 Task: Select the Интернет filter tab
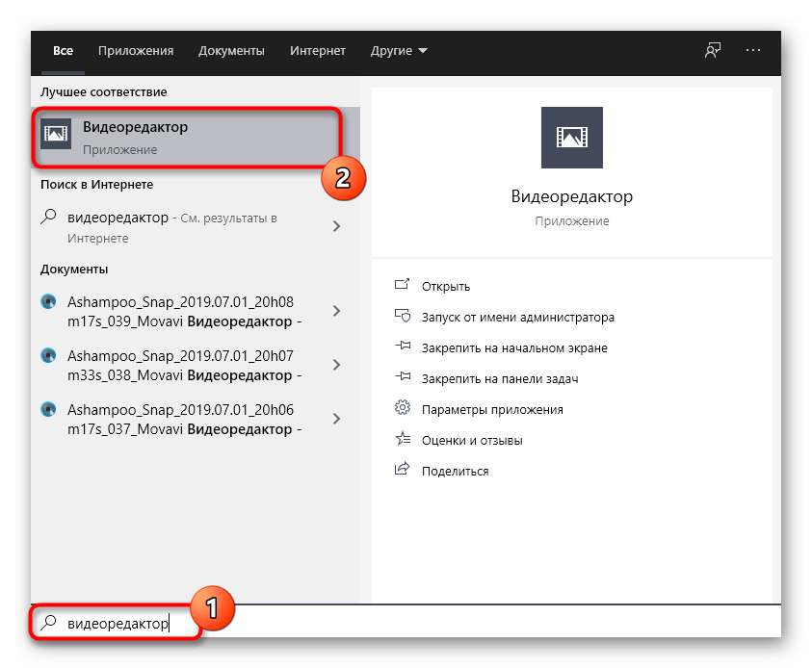click(x=317, y=51)
